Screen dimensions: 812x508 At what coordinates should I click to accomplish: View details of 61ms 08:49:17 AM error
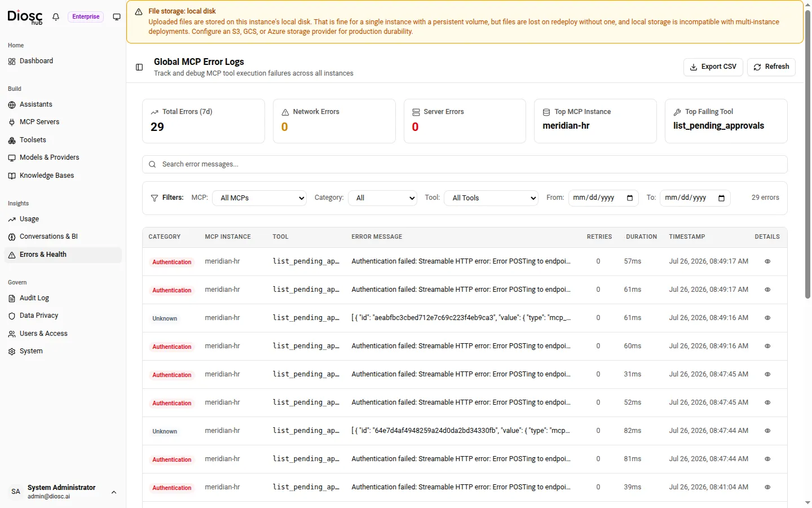pyautogui.click(x=767, y=290)
